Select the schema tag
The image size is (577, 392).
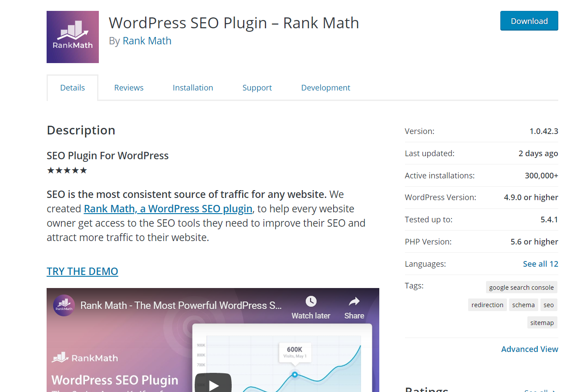[523, 305]
